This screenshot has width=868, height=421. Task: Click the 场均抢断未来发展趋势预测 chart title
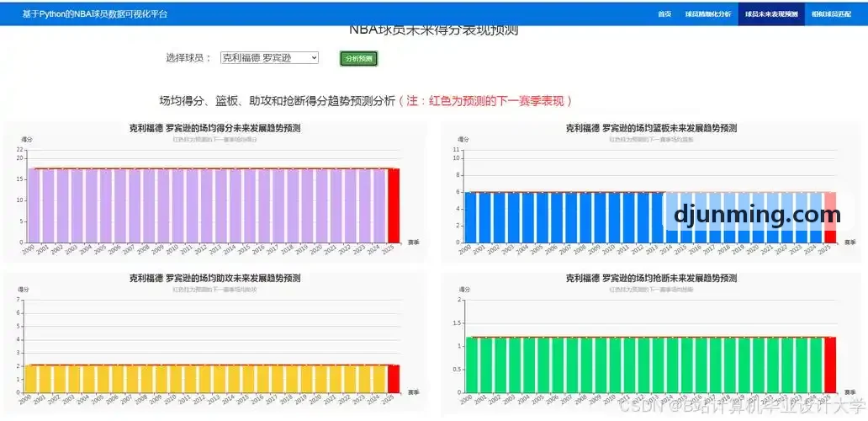click(651, 278)
